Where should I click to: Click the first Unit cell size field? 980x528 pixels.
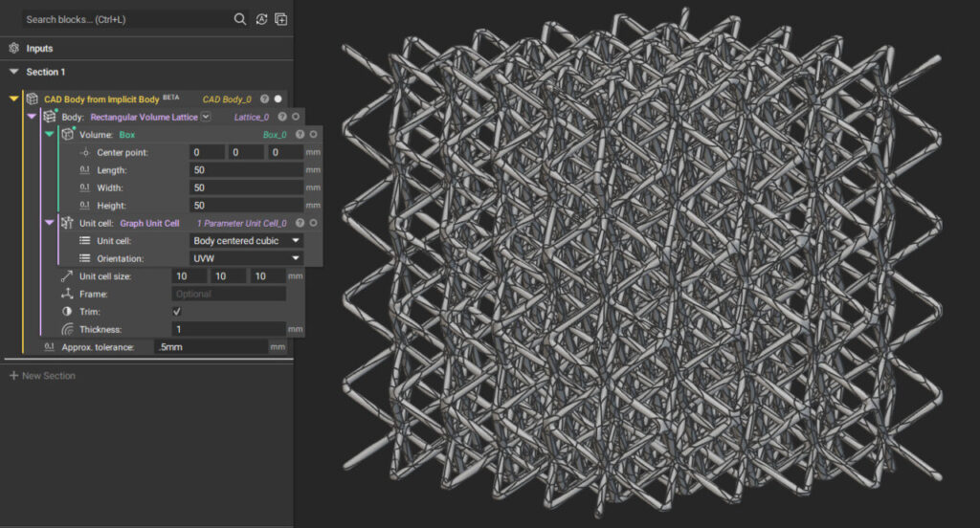189,276
